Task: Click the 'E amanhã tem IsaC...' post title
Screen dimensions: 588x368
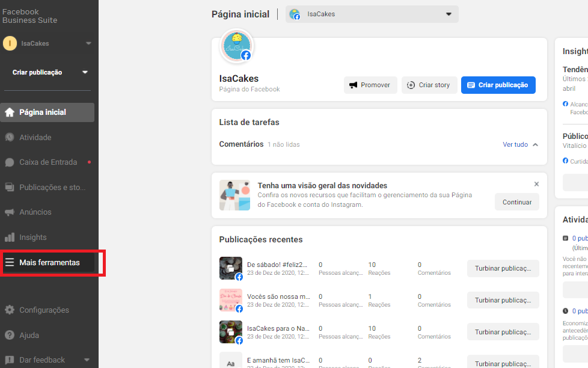Action: [x=278, y=360]
